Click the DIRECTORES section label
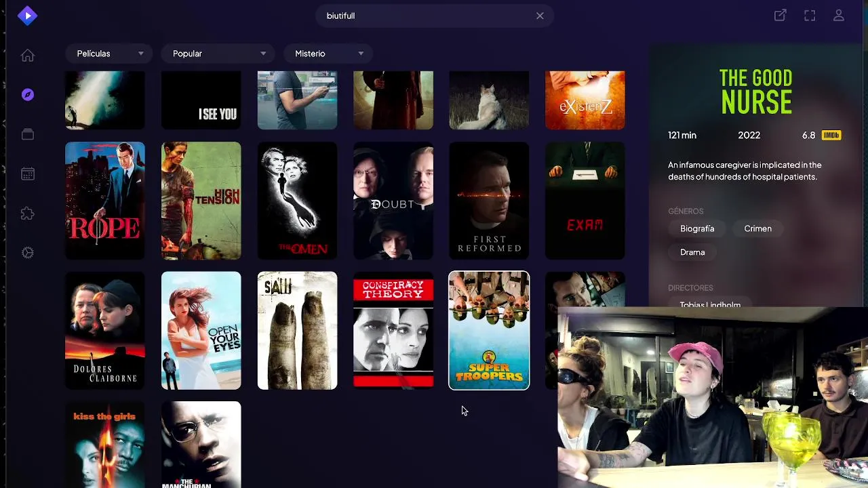Image resolution: width=868 pixels, height=488 pixels. click(x=690, y=288)
